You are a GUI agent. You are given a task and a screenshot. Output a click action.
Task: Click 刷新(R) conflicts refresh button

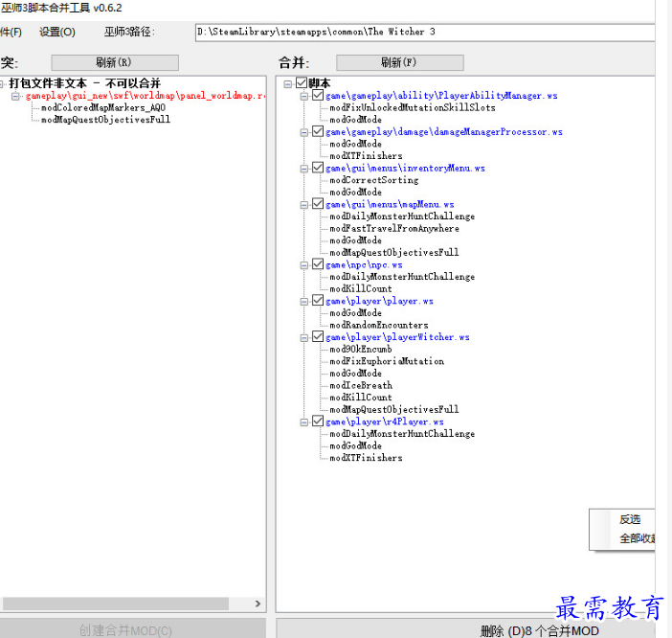tap(115, 62)
